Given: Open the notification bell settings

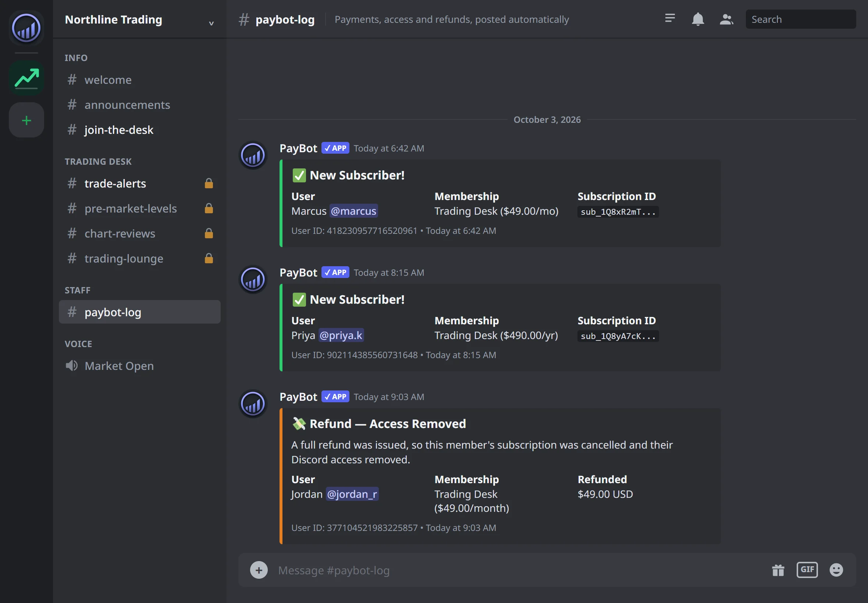Looking at the screenshot, I should [x=698, y=19].
